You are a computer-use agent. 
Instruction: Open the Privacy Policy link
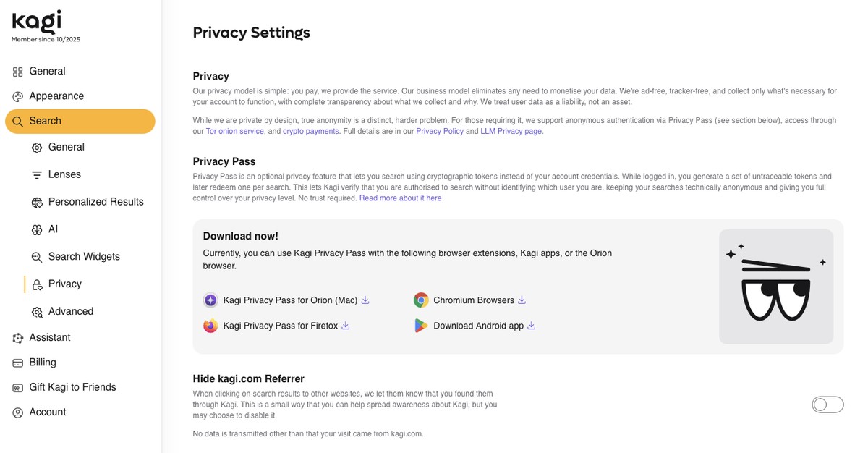point(440,131)
